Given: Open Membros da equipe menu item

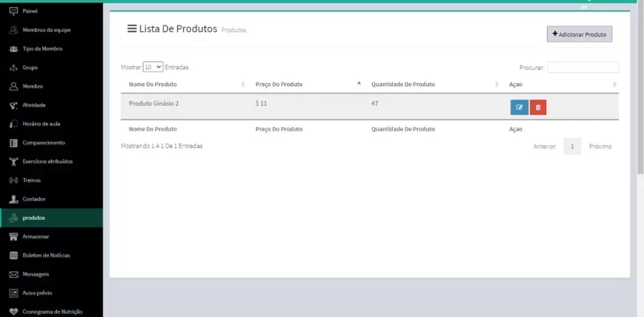Looking at the screenshot, I should point(46,30).
